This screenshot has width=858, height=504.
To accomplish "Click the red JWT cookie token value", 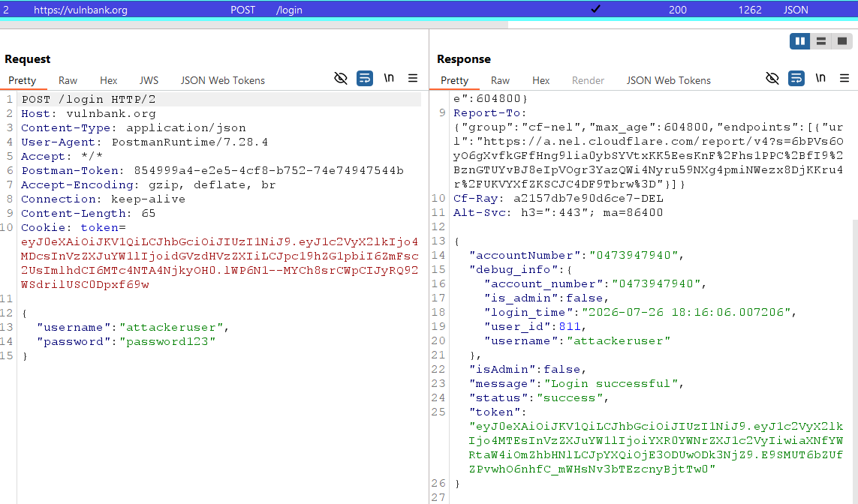I will coord(219,263).
